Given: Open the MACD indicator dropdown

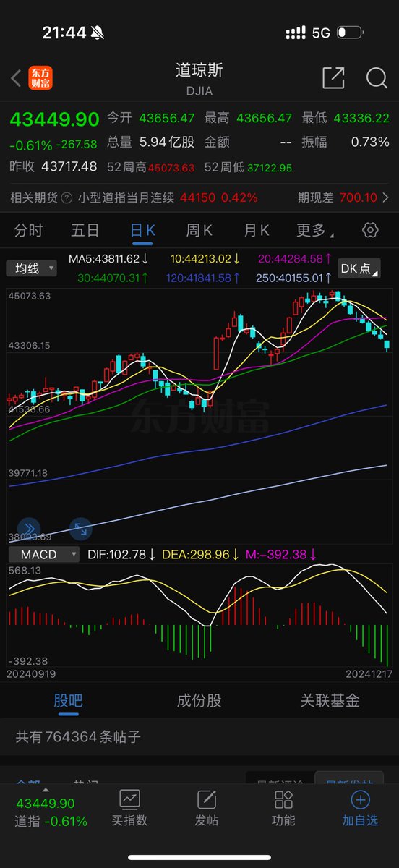Looking at the screenshot, I should point(44,555).
